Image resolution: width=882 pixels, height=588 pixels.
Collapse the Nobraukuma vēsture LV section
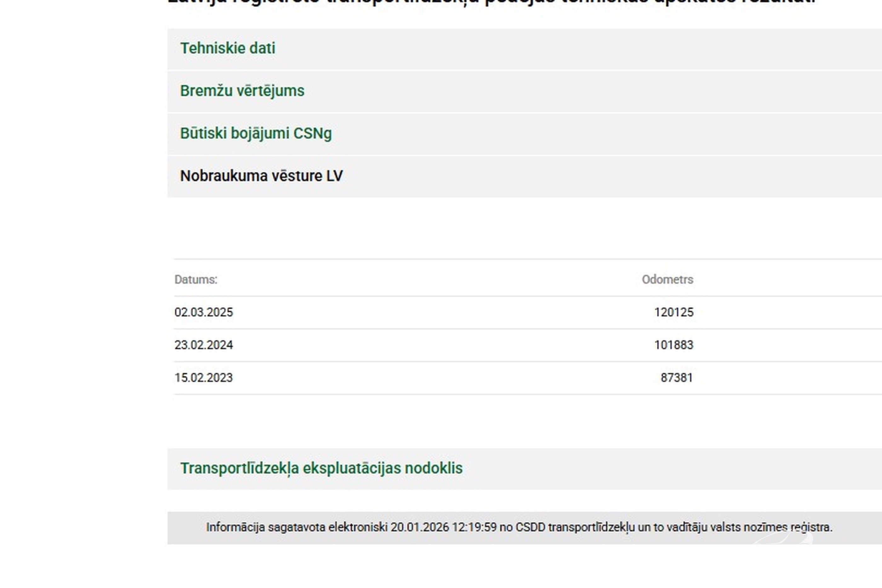[x=261, y=176]
